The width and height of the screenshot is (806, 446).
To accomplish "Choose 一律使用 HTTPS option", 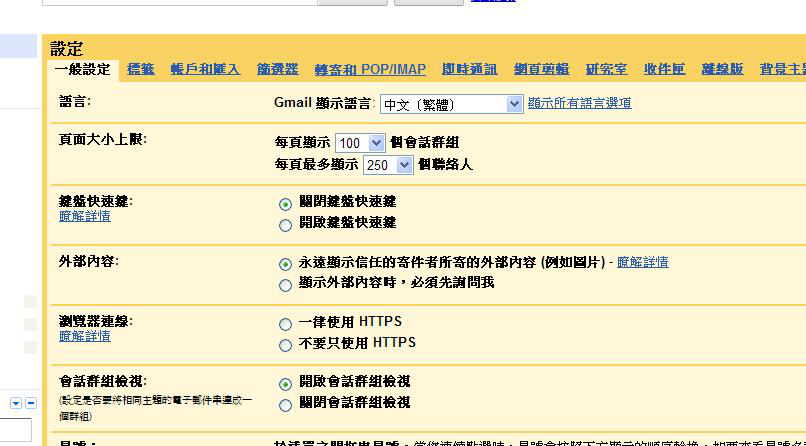I will point(286,324).
